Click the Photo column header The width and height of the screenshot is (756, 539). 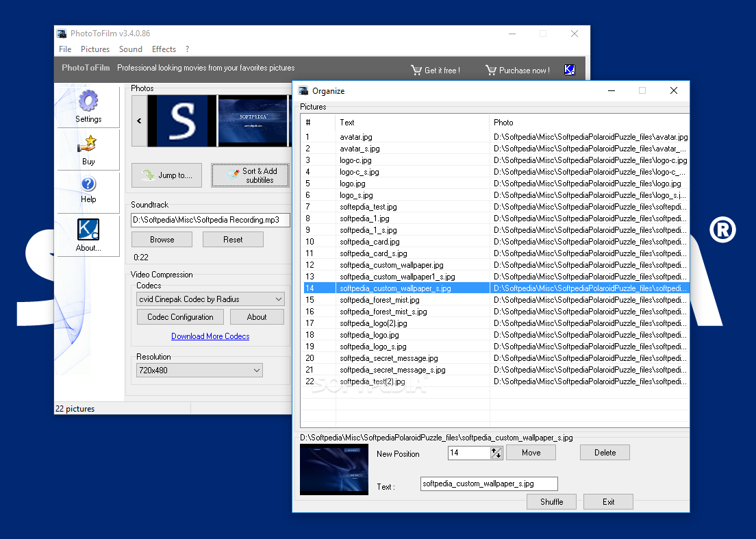click(x=589, y=123)
